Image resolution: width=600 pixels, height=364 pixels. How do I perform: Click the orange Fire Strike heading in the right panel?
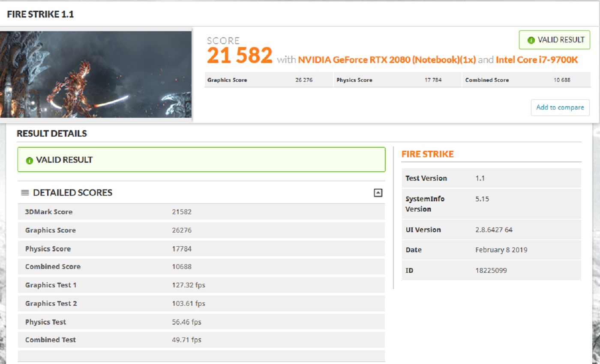[x=427, y=155]
